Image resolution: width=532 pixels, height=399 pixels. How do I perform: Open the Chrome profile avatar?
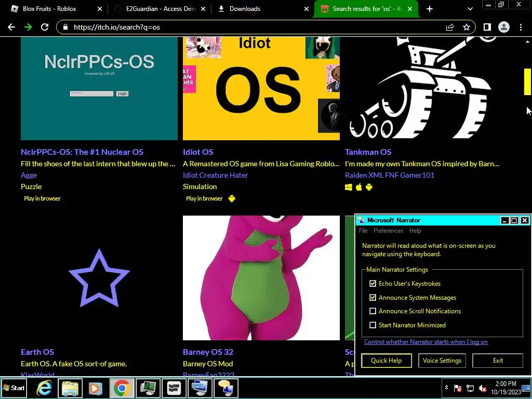pyautogui.click(x=504, y=27)
